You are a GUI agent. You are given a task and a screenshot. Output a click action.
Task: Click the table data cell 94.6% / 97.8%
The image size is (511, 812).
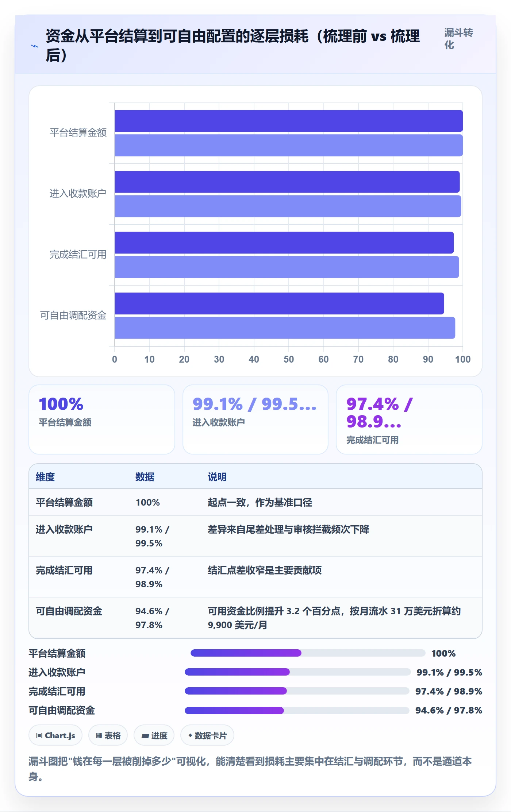(x=153, y=618)
